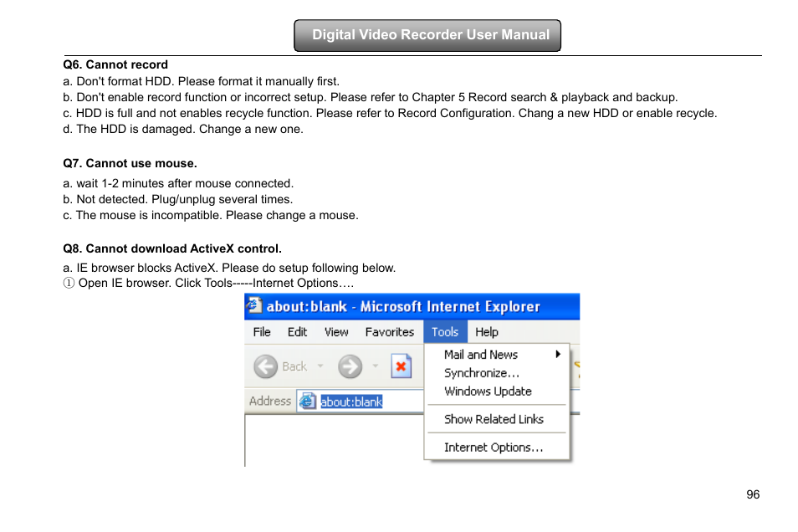Click the heading 'Q6. Cannot record'

pos(115,64)
